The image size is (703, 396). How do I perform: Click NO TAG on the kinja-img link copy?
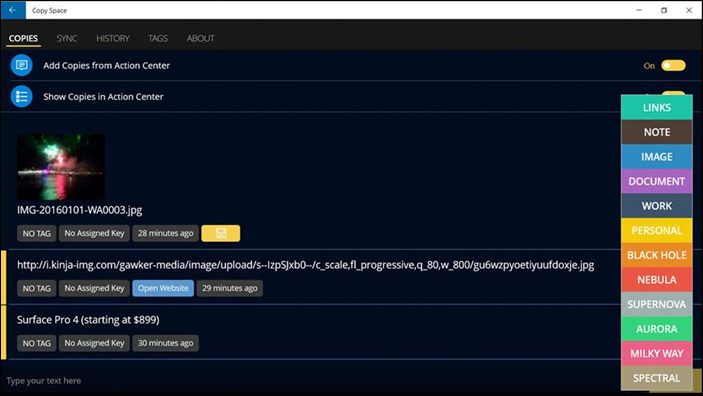[x=37, y=288]
